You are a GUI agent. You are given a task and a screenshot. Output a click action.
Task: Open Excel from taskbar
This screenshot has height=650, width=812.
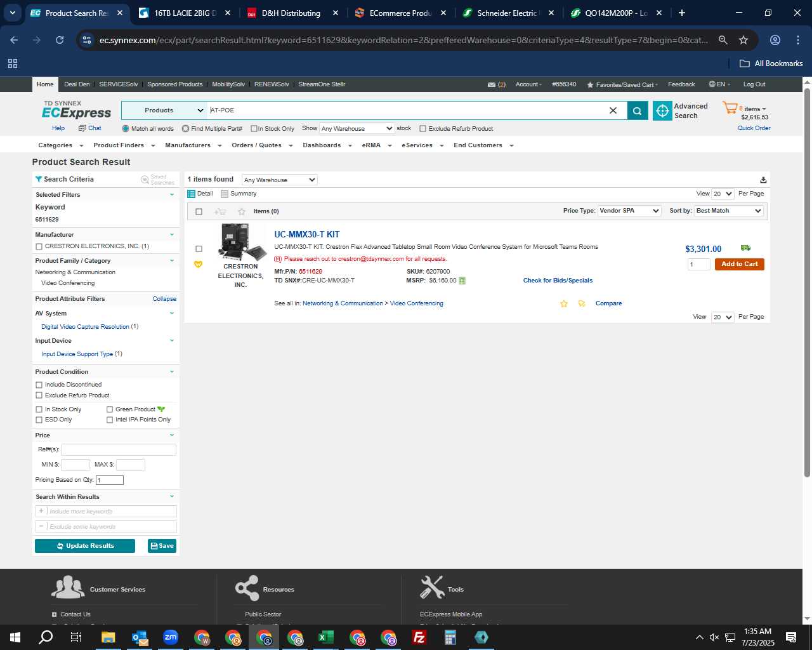tap(325, 637)
